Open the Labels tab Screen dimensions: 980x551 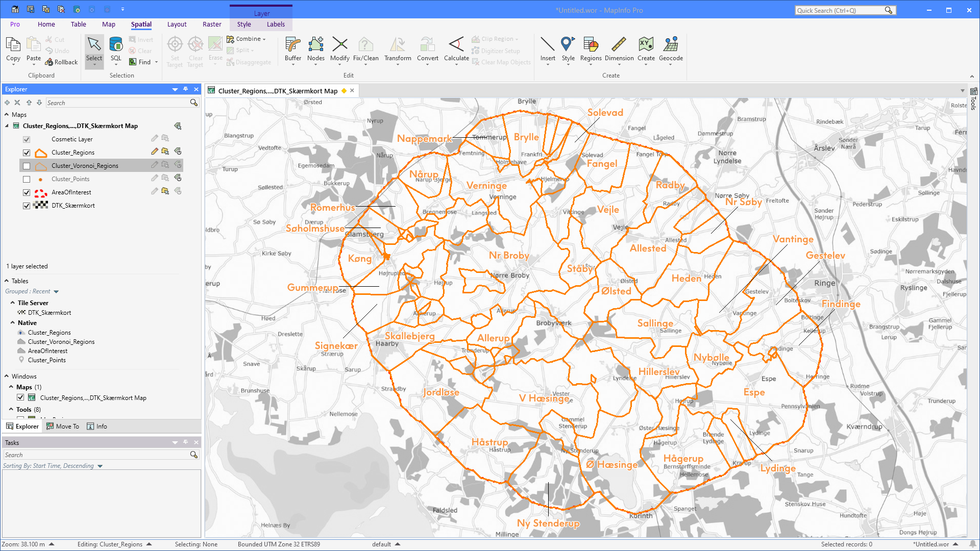pos(275,24)
